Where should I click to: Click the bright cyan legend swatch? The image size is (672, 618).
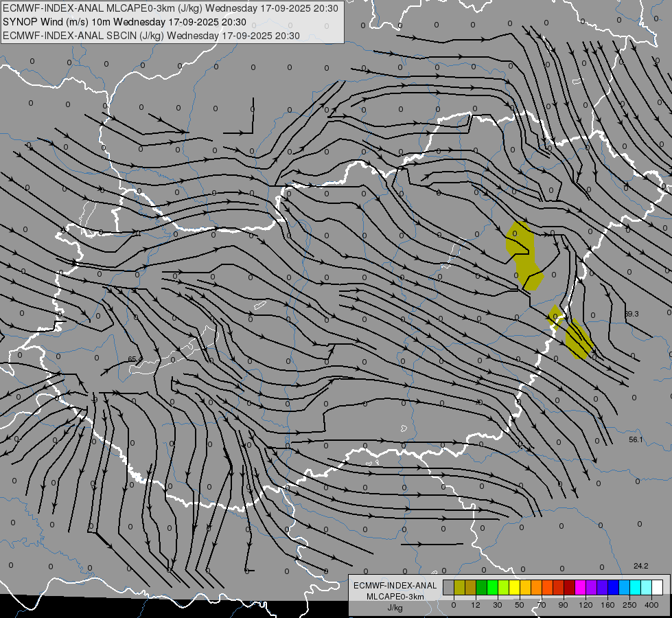[x=635, y=587]
